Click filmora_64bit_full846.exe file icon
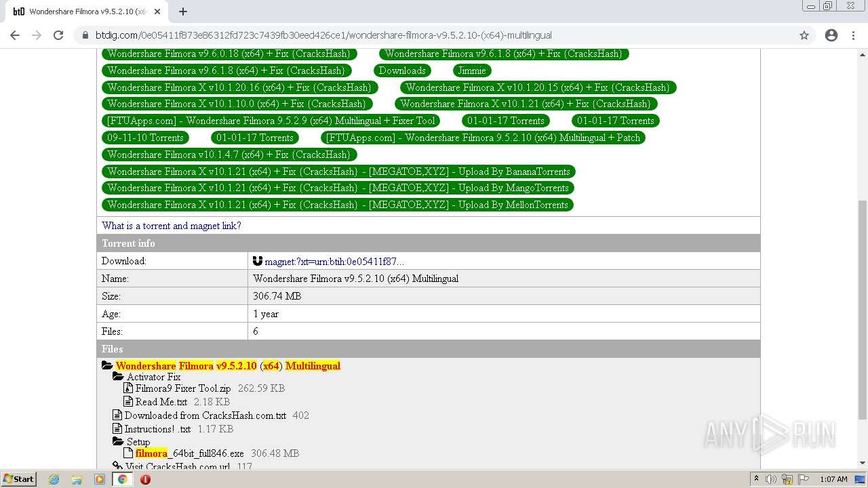The height and width of the screenshot is (488, 868). click(128, 453)
